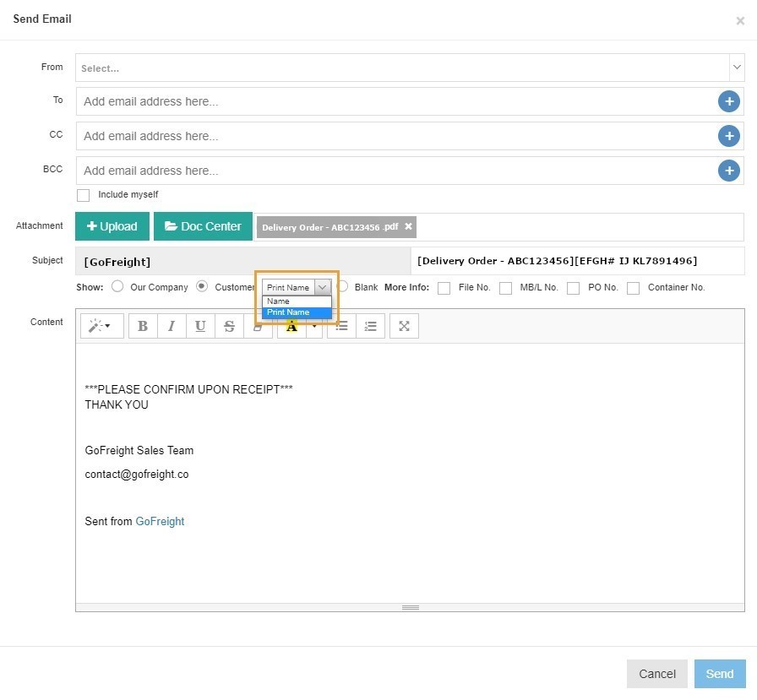Viewport: 757px width, 700px height.
Task: Toggle underline formatting
Action: tap(200, 327)
